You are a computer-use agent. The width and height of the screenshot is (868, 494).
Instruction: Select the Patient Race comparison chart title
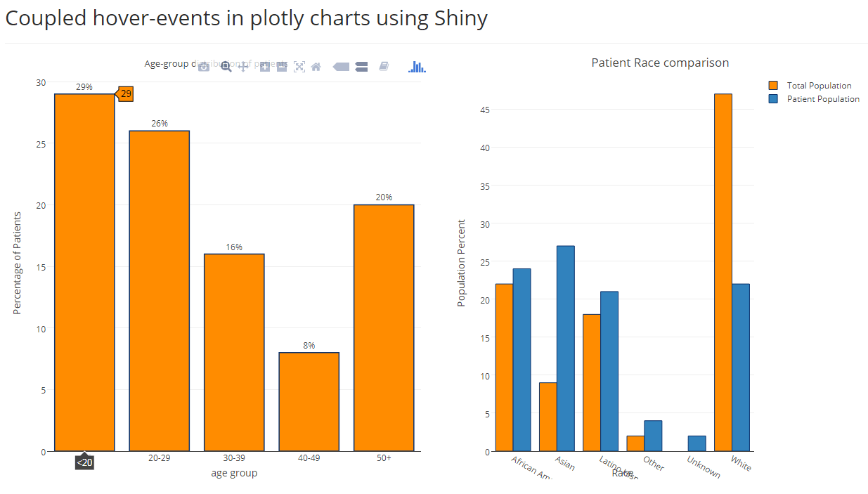click(660, 63)
